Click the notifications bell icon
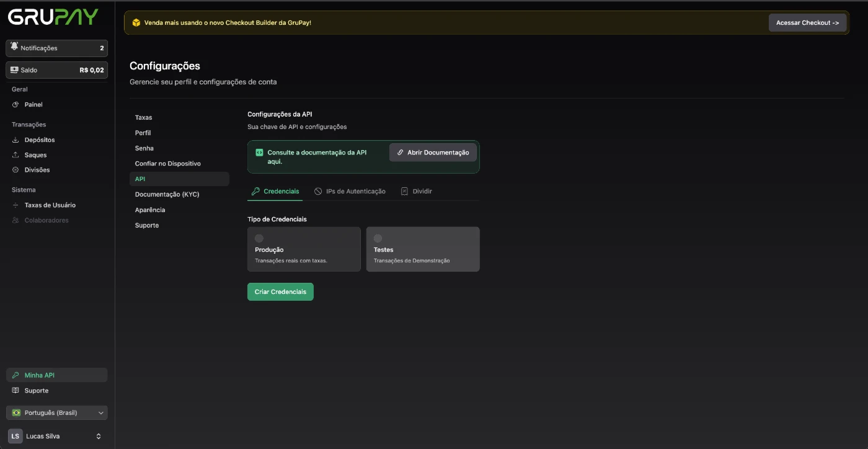 click(x=14, y=47)
